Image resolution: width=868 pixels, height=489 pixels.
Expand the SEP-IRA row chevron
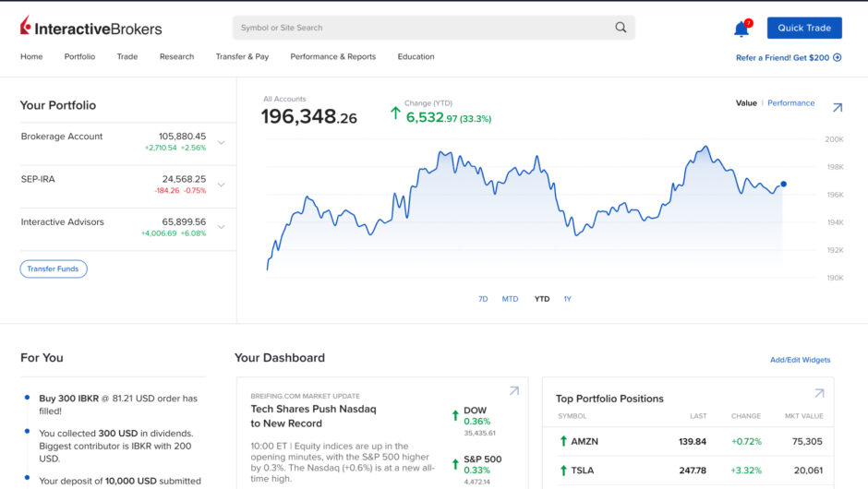pos(222,185)
